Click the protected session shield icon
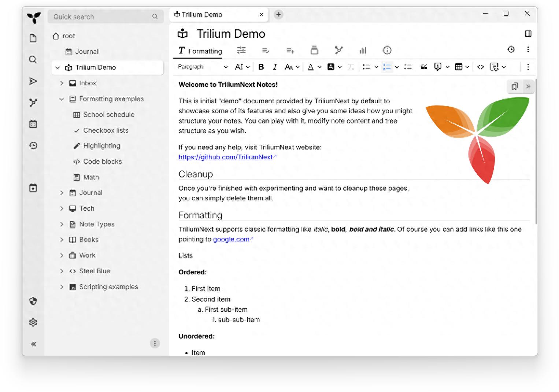The image size is (559, 392). click(x=33, y=301)
